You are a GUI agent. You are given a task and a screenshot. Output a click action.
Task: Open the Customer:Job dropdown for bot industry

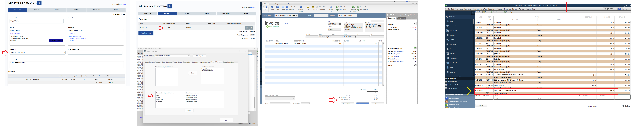tap(297, 15)
